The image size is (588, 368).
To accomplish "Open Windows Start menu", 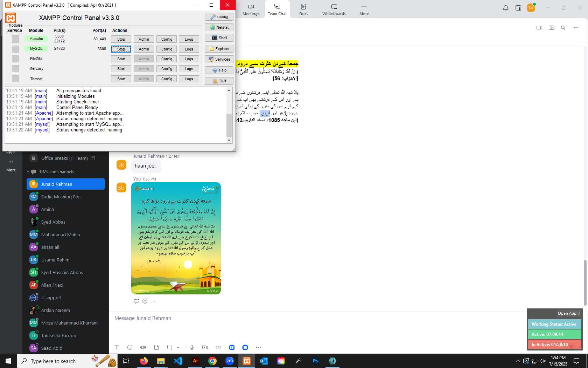I will (8, 361).
